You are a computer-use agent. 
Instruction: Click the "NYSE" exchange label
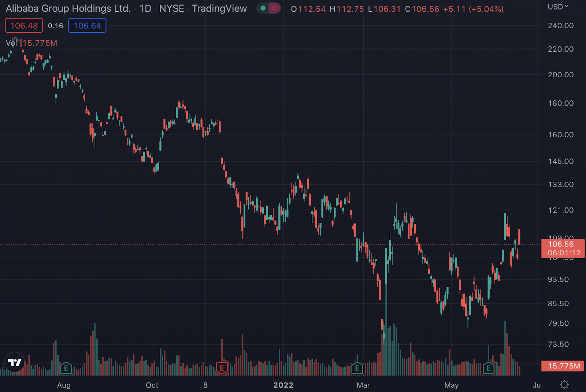pos(171,8)
